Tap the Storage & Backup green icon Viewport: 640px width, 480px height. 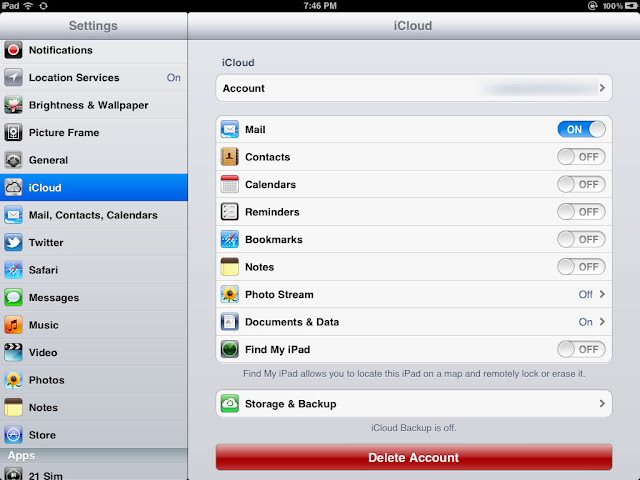point(229,404)
